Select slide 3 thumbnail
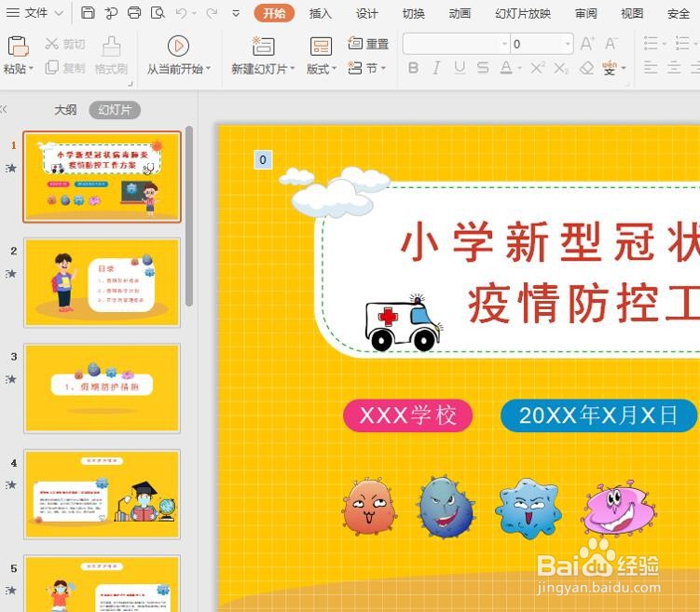This screenshot has height=612, width=700. click(x=102, y=388)
